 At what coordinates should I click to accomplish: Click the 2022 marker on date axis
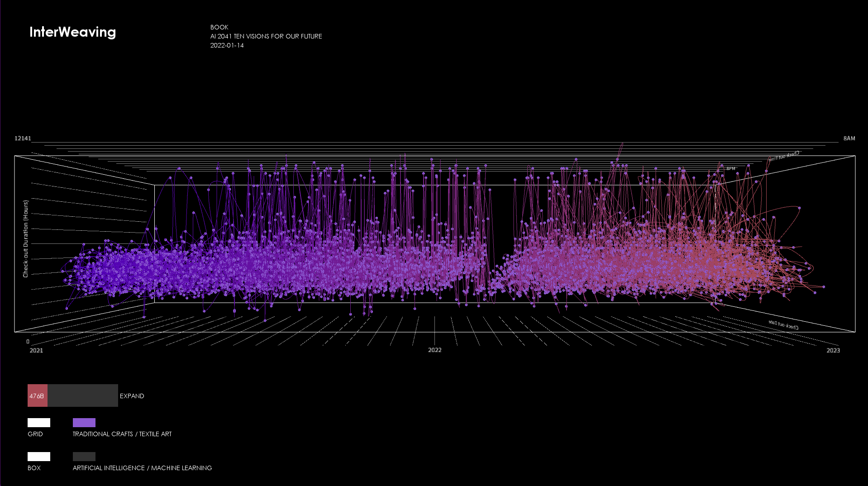(434, 350)
